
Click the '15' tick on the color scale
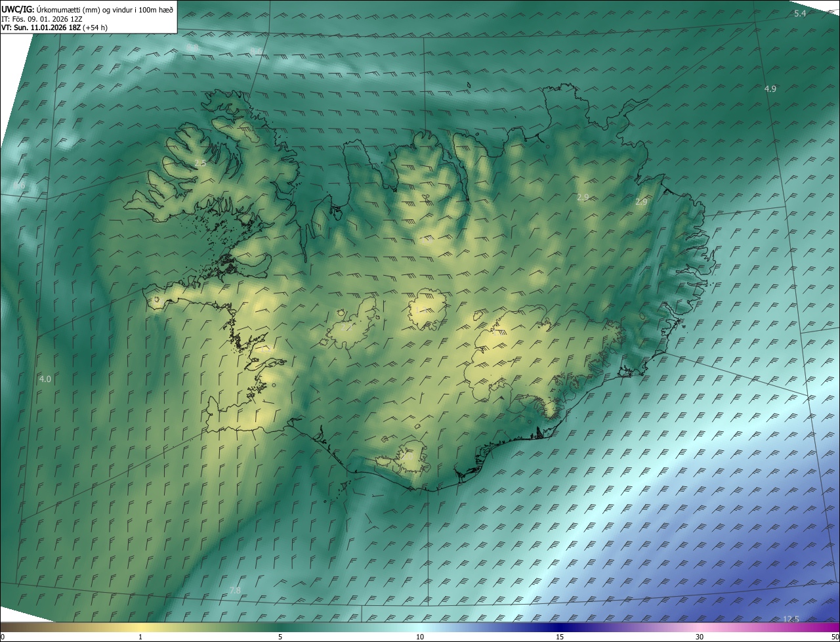tap(560, 637)
